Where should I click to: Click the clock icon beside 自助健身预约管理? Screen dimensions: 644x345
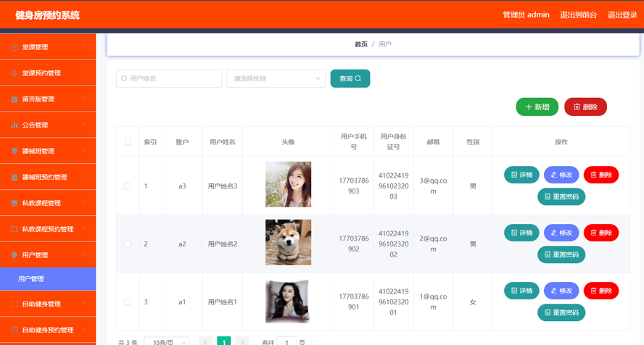click(x=15, y=330)
